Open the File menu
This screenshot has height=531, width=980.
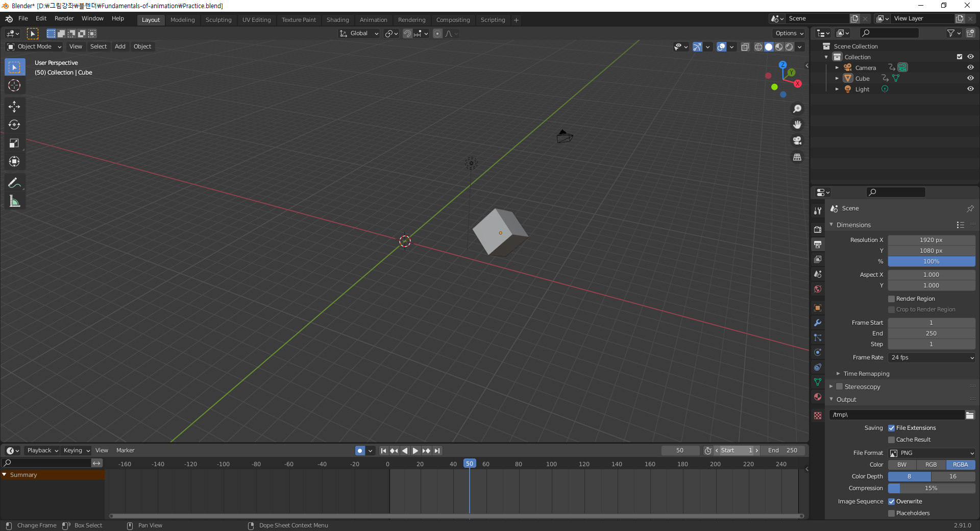23,18
